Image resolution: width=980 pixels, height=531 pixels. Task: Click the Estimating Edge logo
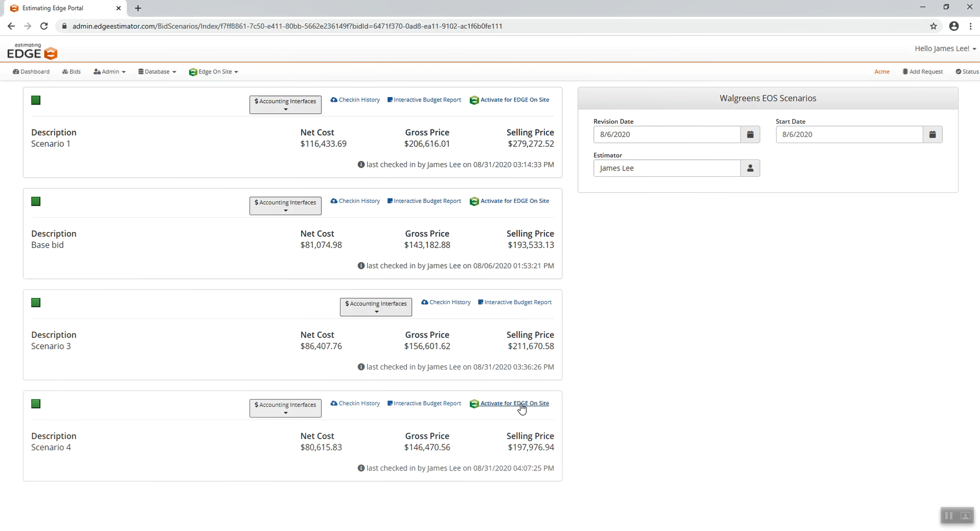(x=32, y=52)
